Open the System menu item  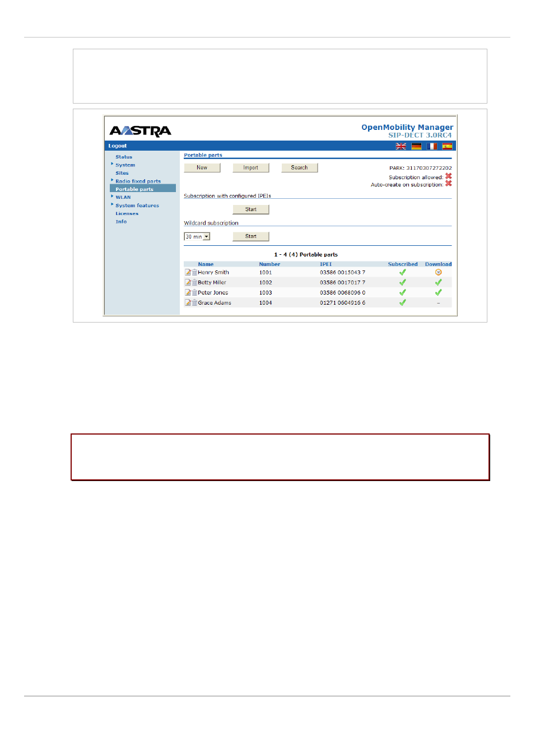tap(125, 165)
